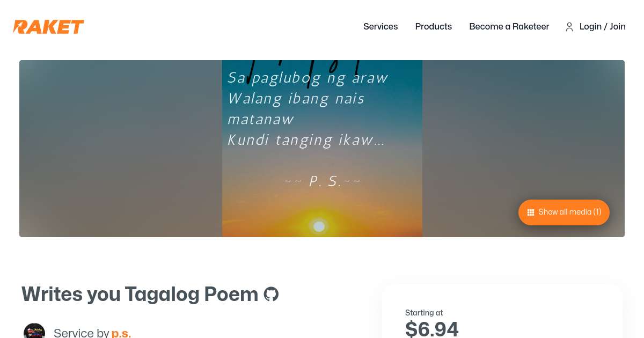Viewport: 644px width, 338px height.
Task: Open the Services menu
Action: pyautogui.click(x=380, y=27)
